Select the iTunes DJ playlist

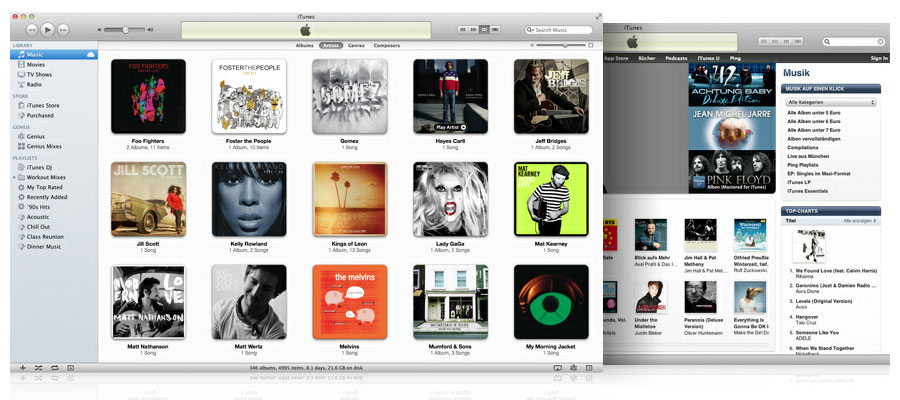pyautogui.click(x=54, y=168)
